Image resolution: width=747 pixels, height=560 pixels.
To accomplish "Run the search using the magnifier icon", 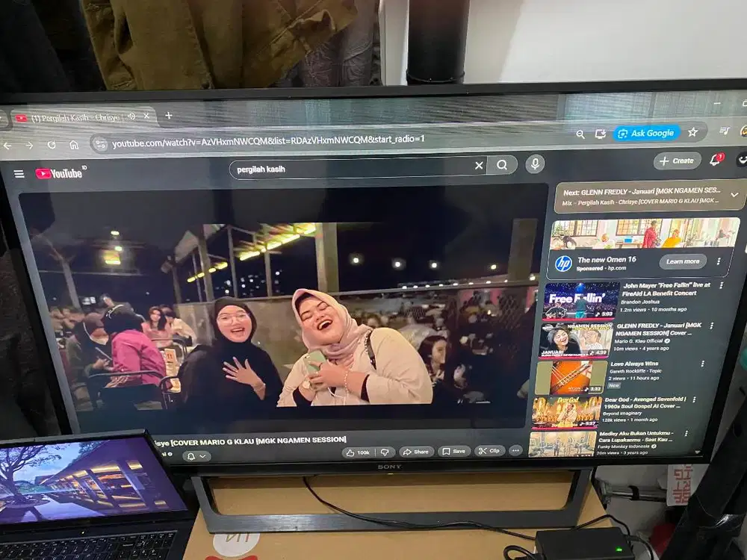I will (502, 166).
